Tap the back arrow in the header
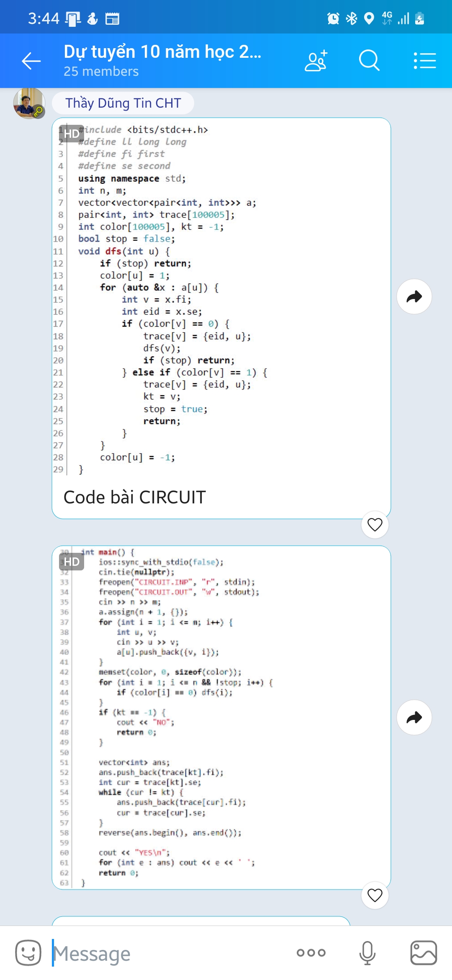Image resolution: width=452 pixels, height=980 pixels. 31,61
